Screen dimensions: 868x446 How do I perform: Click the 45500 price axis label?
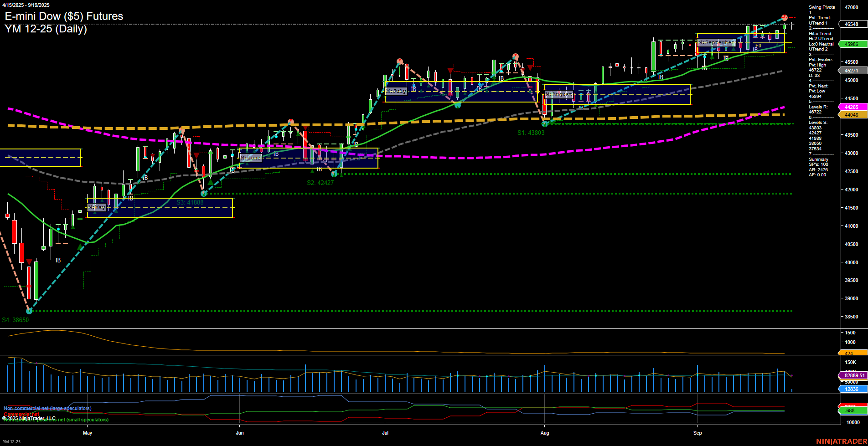pyautogui.click(x=852, y=62)
